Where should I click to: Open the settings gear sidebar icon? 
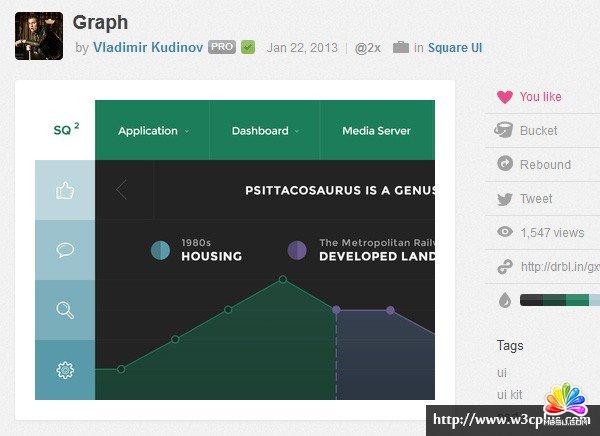point(65,370)
